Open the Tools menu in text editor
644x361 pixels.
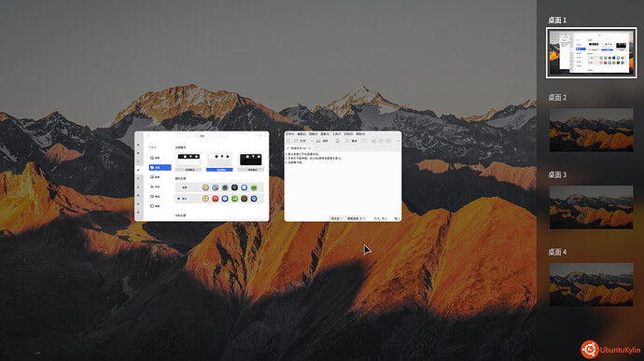[x=337, y=134]
